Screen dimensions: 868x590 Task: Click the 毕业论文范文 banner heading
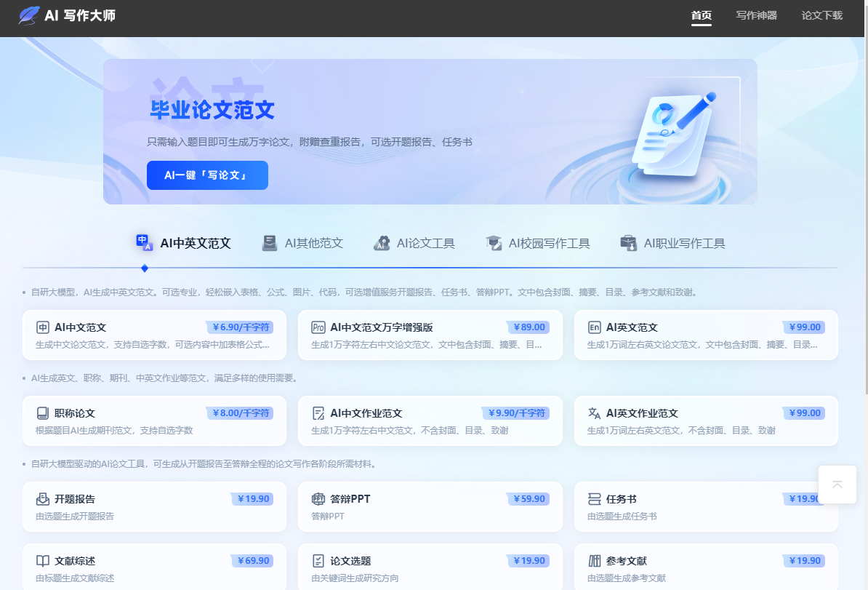[212, 110]
